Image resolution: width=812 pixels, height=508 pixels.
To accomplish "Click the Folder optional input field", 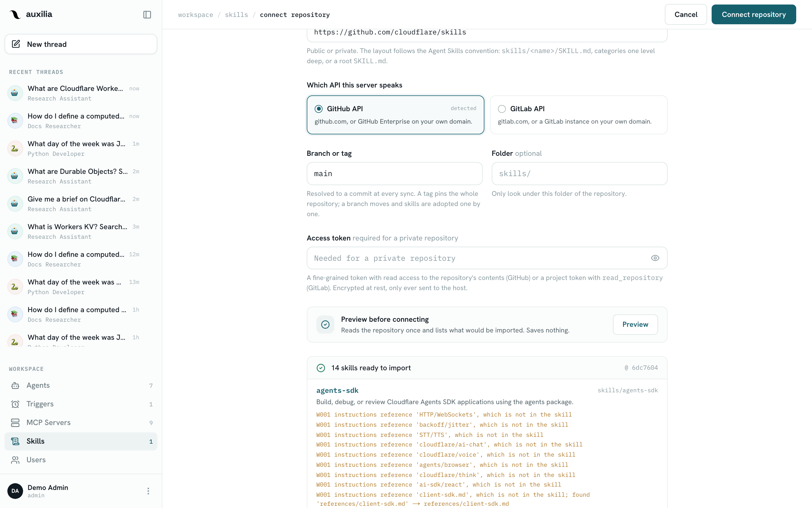I will pyautogui.click(x=579, y=174).
